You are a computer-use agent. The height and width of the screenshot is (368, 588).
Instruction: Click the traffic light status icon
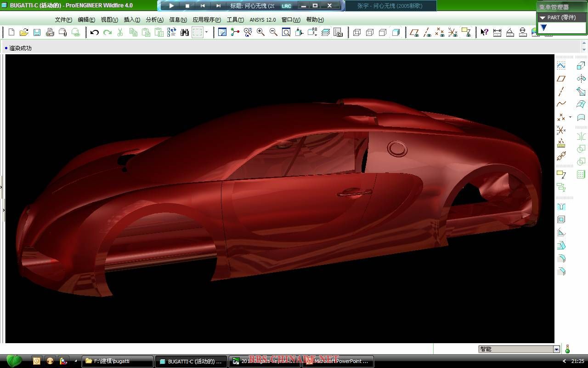pos(567,349)
